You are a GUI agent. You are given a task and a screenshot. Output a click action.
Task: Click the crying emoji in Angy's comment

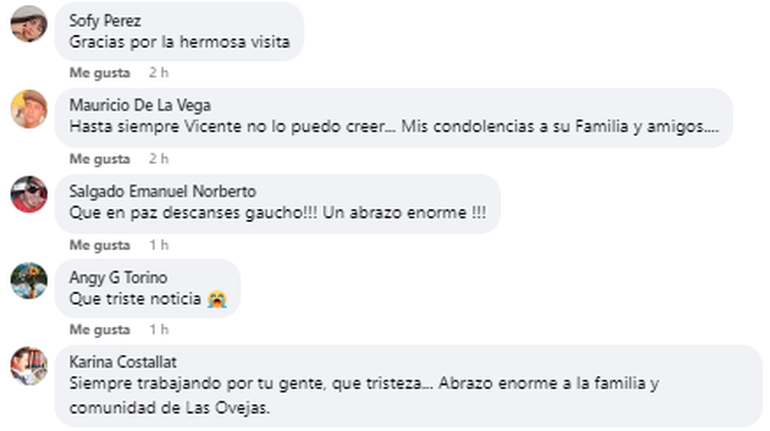click(217, 299)
